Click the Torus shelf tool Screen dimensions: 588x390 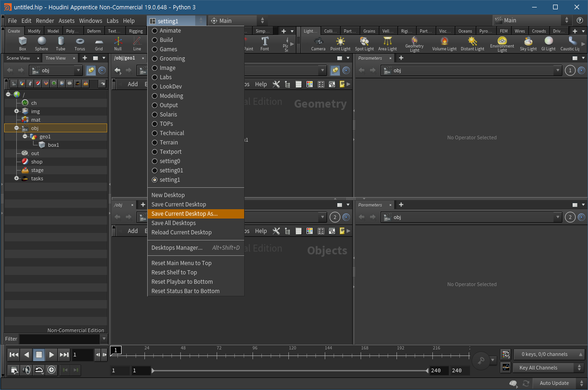pos(80,44)
